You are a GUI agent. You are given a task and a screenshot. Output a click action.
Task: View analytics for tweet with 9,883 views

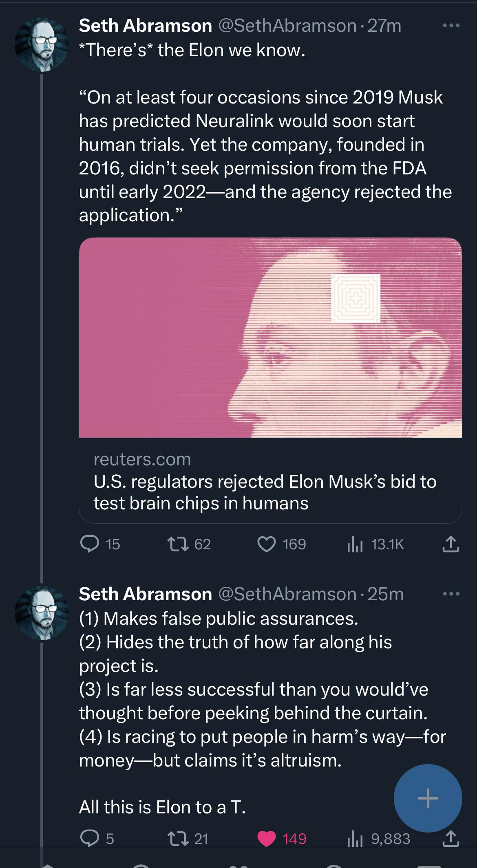[x=355, y=838]
